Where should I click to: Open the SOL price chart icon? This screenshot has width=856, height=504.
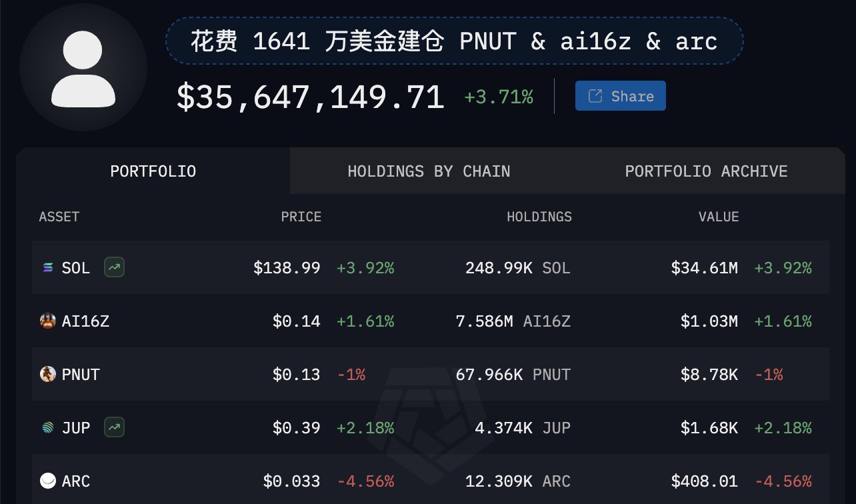point(114,268)
